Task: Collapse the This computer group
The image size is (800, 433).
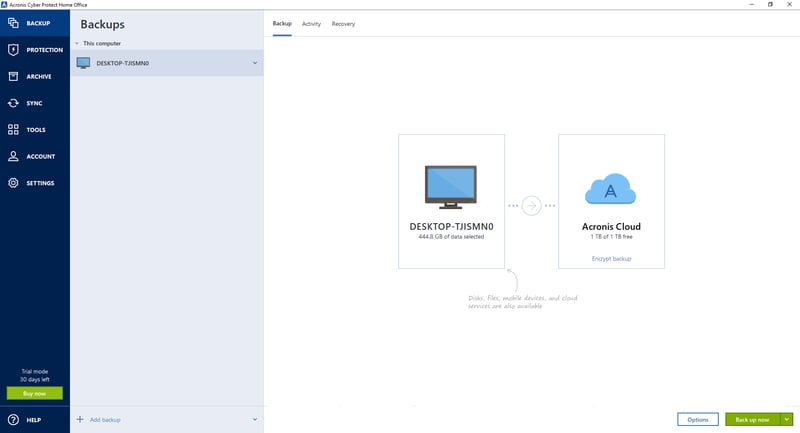Action: (77, 43)
